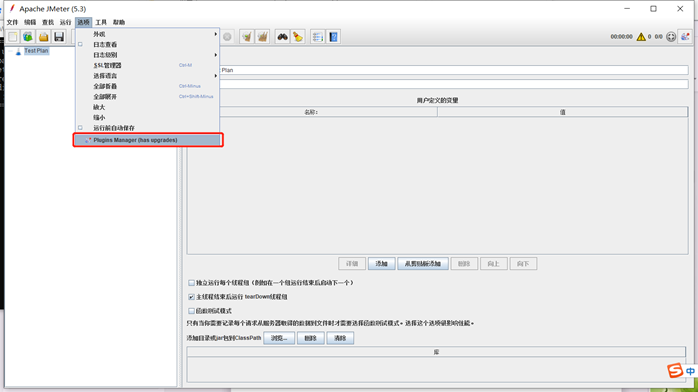Click the yellow warning triangle log icon

[x=641, y=37]
